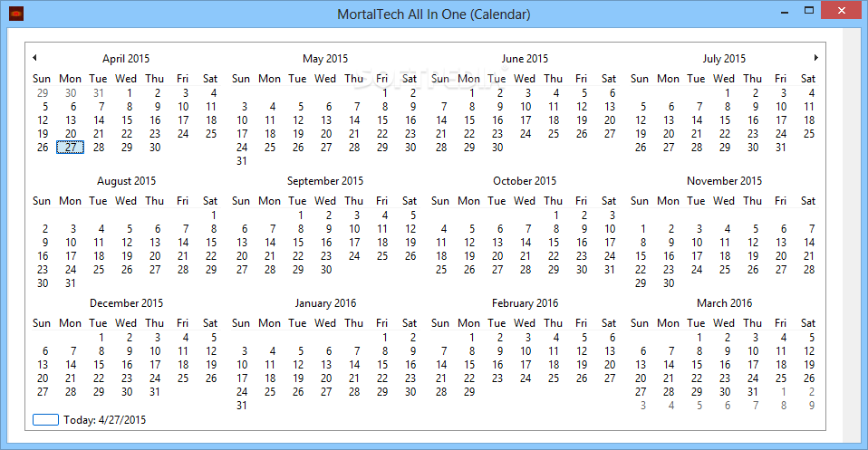Viewport: 868px width, 450px height.
Task: Select October 1, 2015
Action: click(x=556, y=215)
